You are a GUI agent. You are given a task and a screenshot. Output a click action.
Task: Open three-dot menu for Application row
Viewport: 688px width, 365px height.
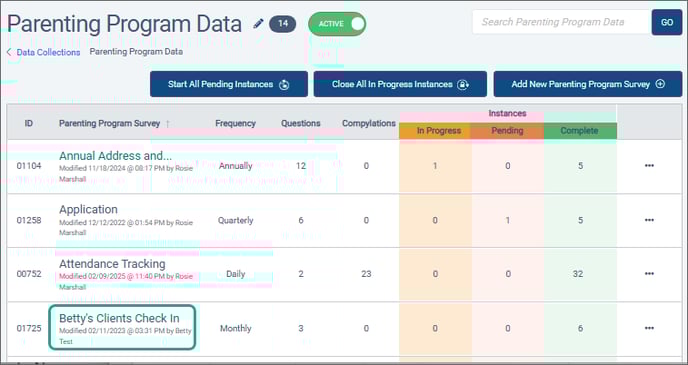pos(649,220)
